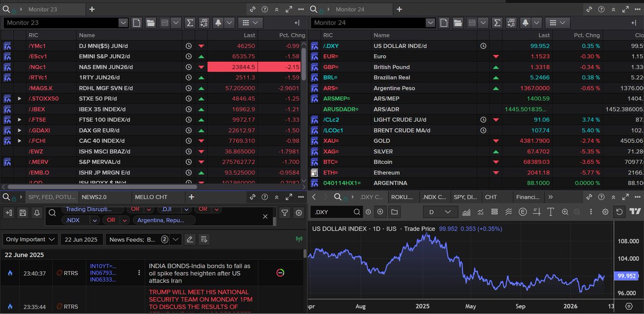Open the news filter funnel icon
The width and height of the screenshot is (644, 314).
click(x=285, y=213)
